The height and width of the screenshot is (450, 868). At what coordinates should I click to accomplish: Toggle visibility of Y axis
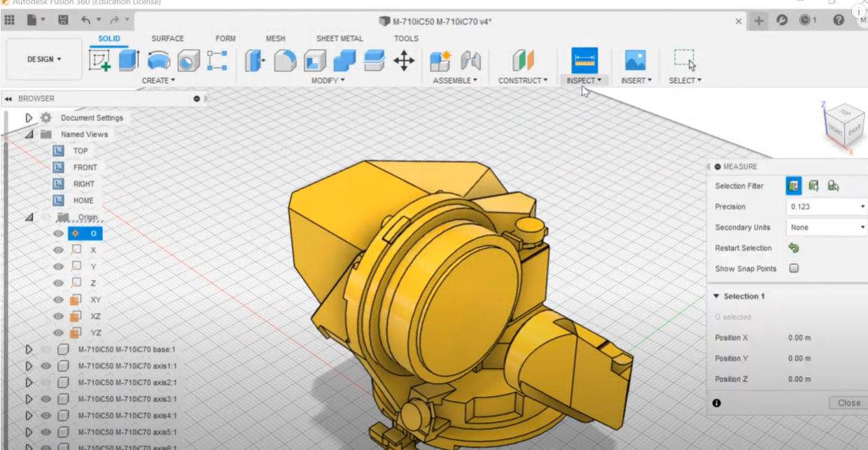point(59,266)
